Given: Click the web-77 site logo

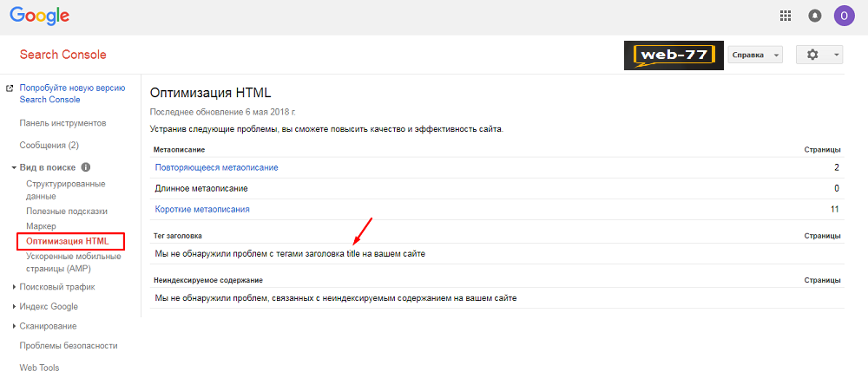Looking at the screenshot, I should pyautogui.click(x=674, y=55).
